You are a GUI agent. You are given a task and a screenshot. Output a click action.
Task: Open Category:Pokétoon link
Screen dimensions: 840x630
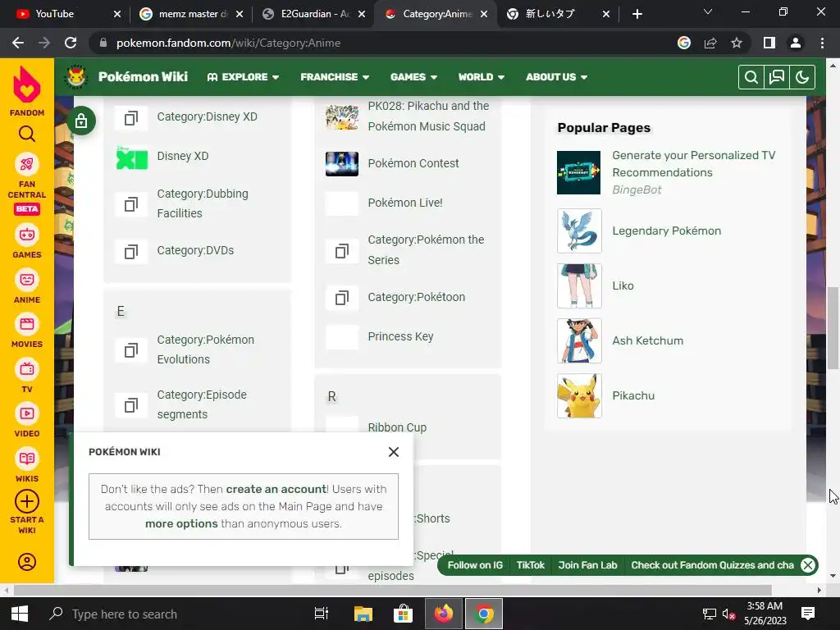pos(416,297)
